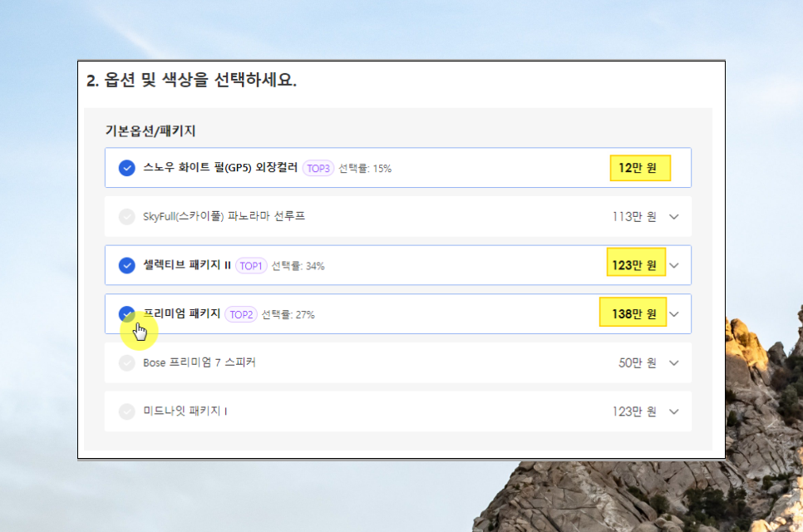803x532 pixels.
Task: Click the 스노우 화이트 펄(GP5) 외장컬러 label
Action: (x=220, y=167)
